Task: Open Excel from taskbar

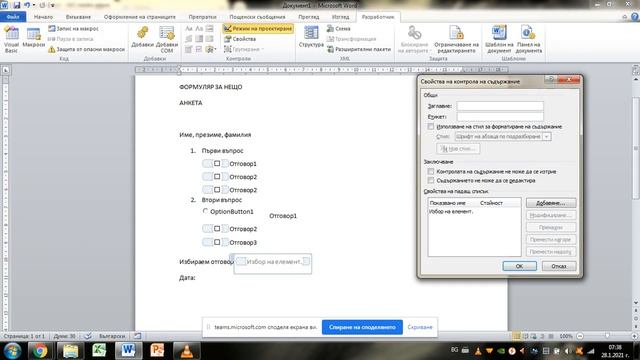Action: click(99, 351)
